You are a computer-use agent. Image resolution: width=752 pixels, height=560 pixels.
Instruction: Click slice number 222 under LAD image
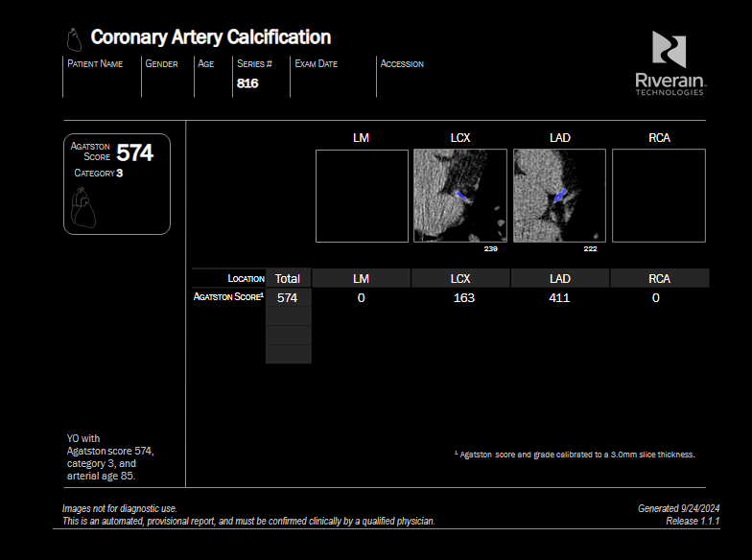590,249
